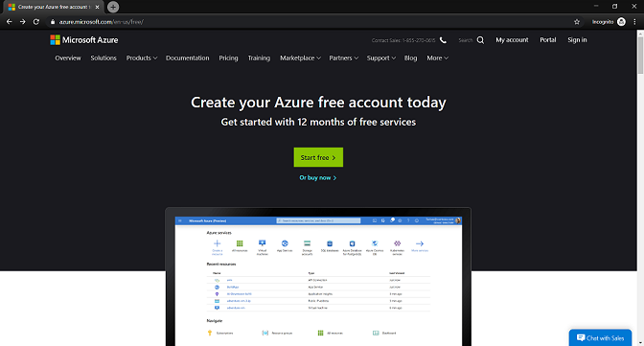
Task: Click the Contact Sales phone icon
Action: (443, 40)
